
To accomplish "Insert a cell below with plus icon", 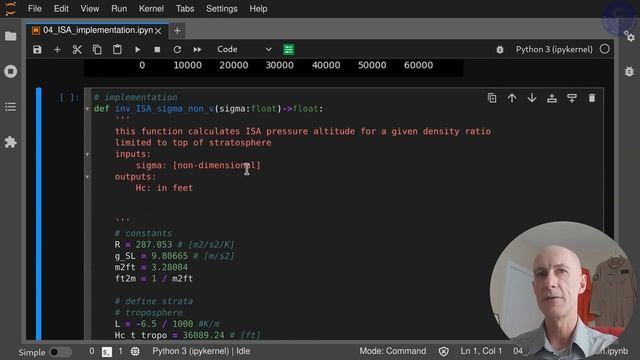I will 57,49.
